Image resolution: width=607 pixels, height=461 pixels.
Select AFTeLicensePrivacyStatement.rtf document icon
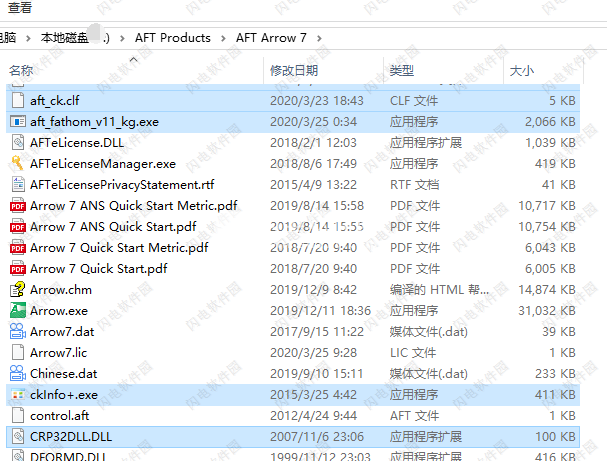tap(18, 185)
